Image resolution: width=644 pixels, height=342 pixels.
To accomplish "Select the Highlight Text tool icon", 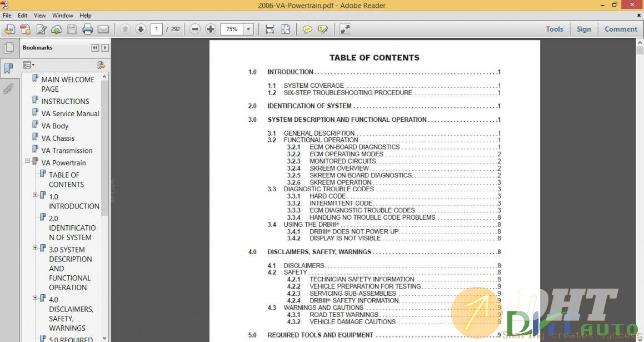I will 323,29.
